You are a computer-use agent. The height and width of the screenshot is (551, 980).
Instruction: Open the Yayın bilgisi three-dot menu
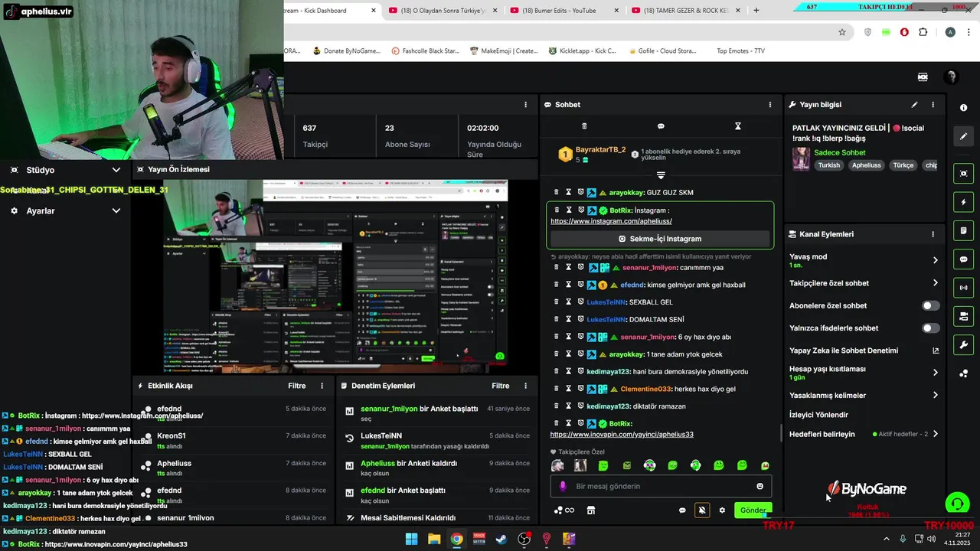pos(933,105)
